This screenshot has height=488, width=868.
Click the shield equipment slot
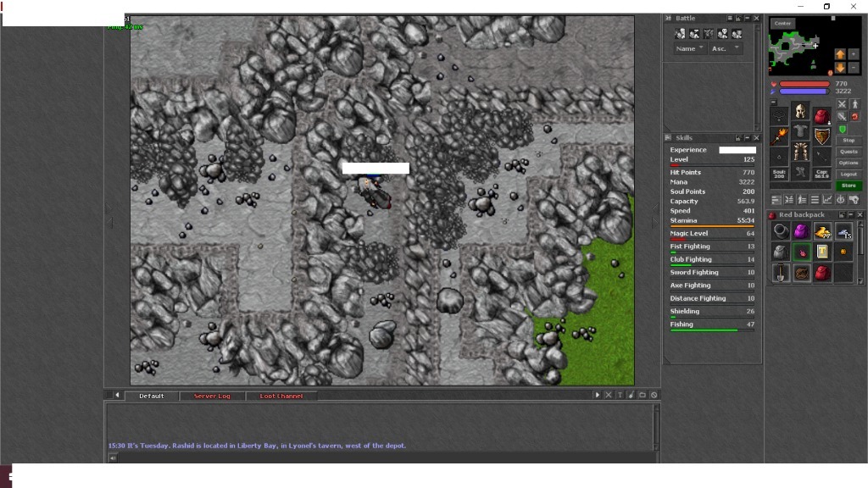pyautogui.click(x=822, y=136)
